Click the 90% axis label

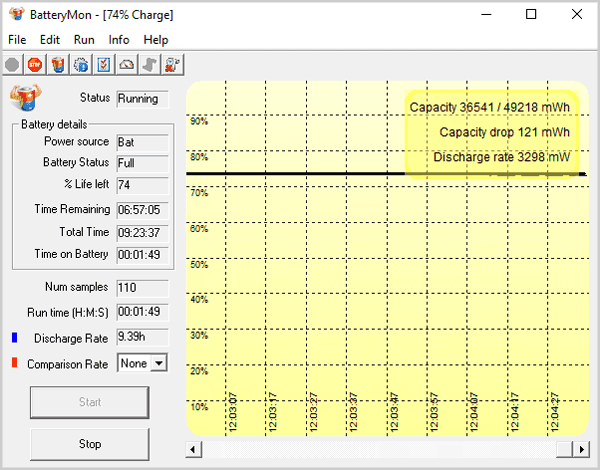click(199, 121)
